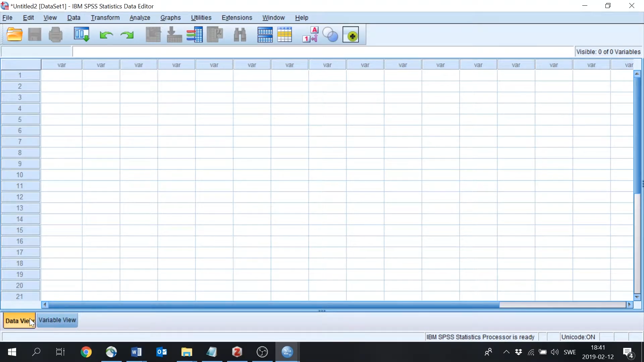Click the yellow Insert variable icon
644x362 pixels.
point(285,35)
